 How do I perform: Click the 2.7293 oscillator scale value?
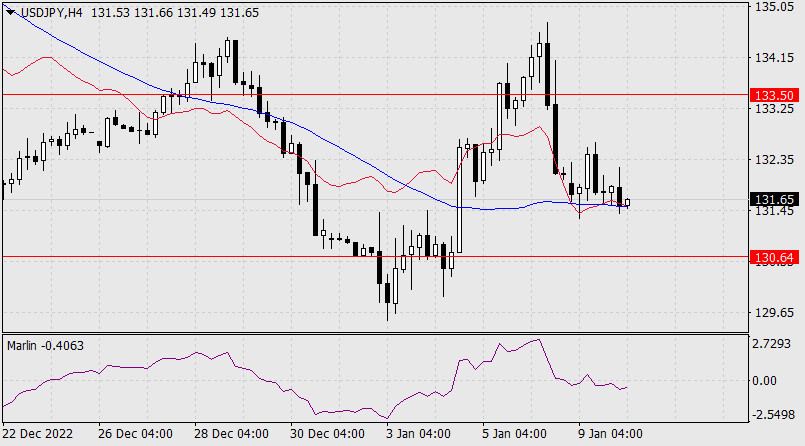coord(772,344)
